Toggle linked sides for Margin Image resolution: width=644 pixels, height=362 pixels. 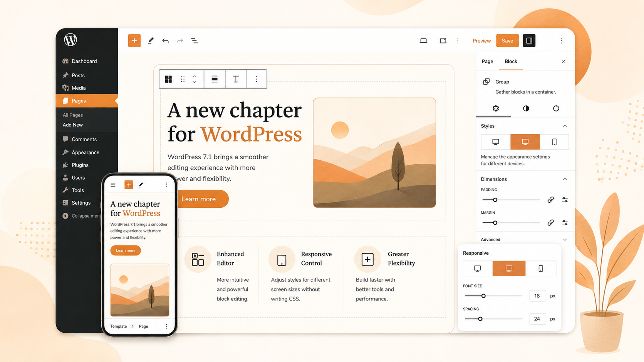coord(551,223)
